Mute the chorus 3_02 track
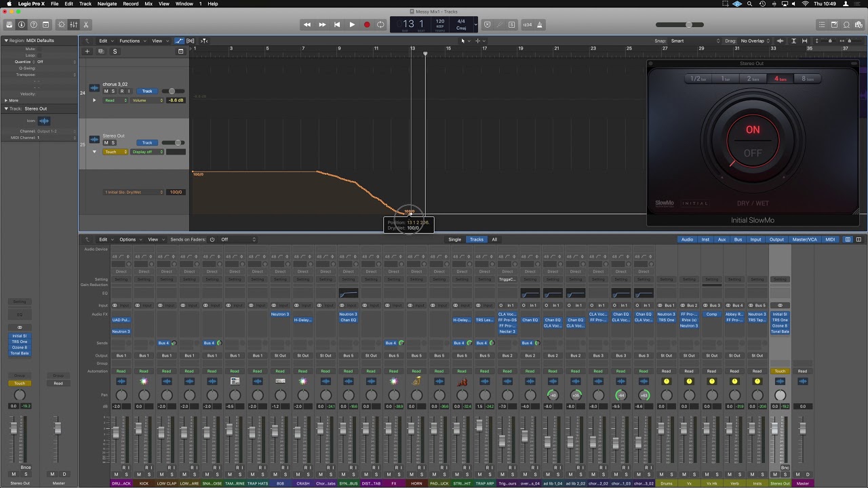 click(106, 91)
